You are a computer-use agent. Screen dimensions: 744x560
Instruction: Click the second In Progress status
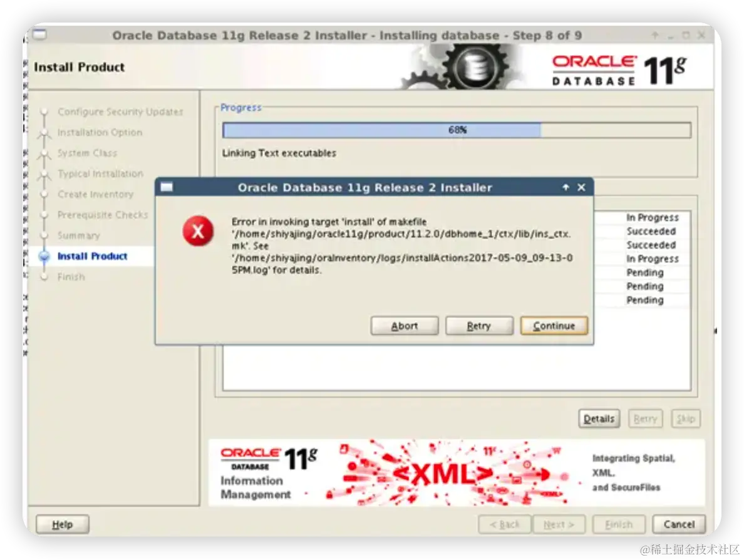[x=653, y=259]
